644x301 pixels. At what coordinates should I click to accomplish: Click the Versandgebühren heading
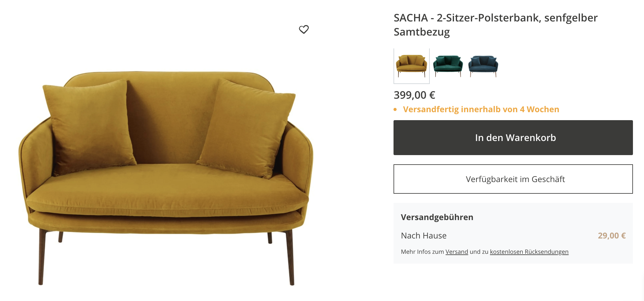[437, 217]
